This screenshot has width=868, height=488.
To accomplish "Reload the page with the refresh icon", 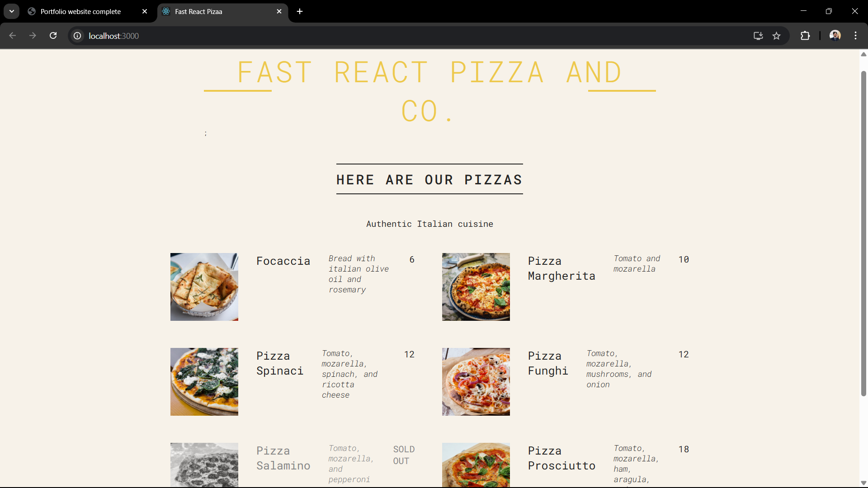I will coord(53,36).
